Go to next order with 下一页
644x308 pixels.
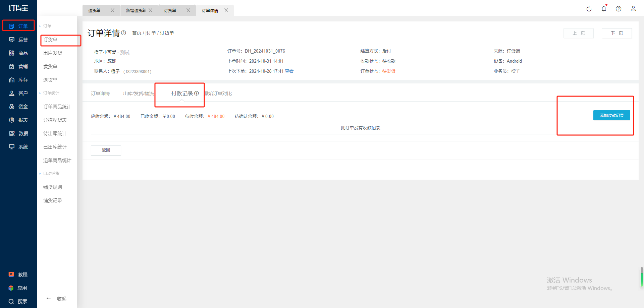(617, 33)
